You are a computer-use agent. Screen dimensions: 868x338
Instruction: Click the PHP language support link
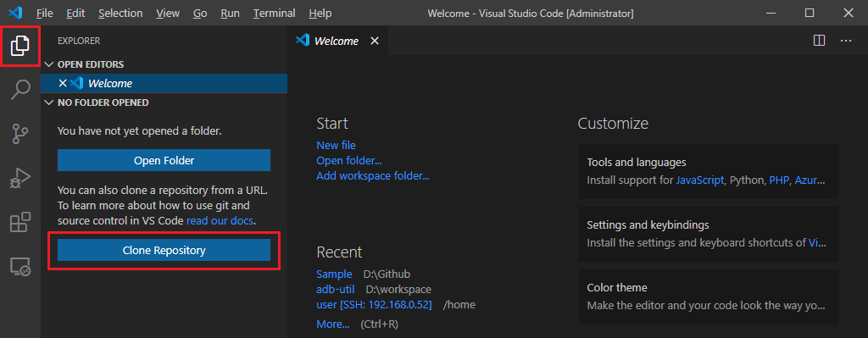point(779,180)
